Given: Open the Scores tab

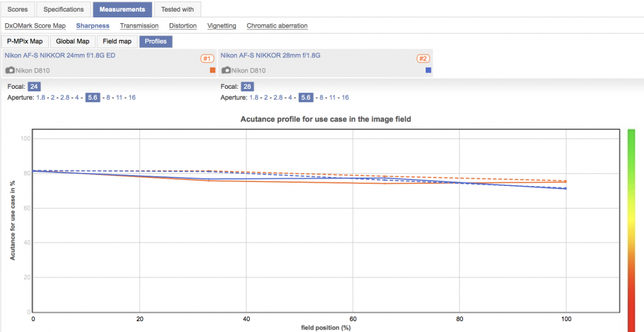Looking at the screenshot, I should [17, 9].
